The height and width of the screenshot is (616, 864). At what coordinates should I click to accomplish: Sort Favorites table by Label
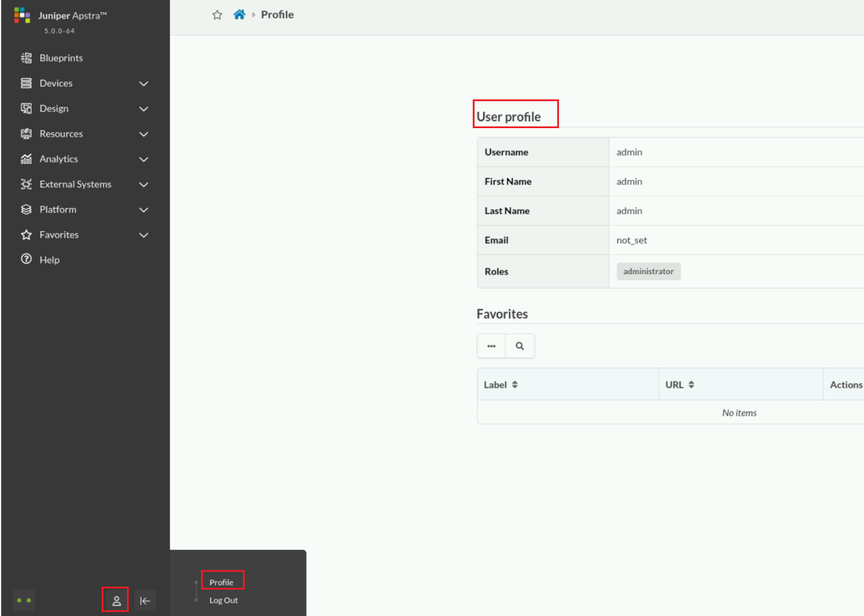click(501, 384)
